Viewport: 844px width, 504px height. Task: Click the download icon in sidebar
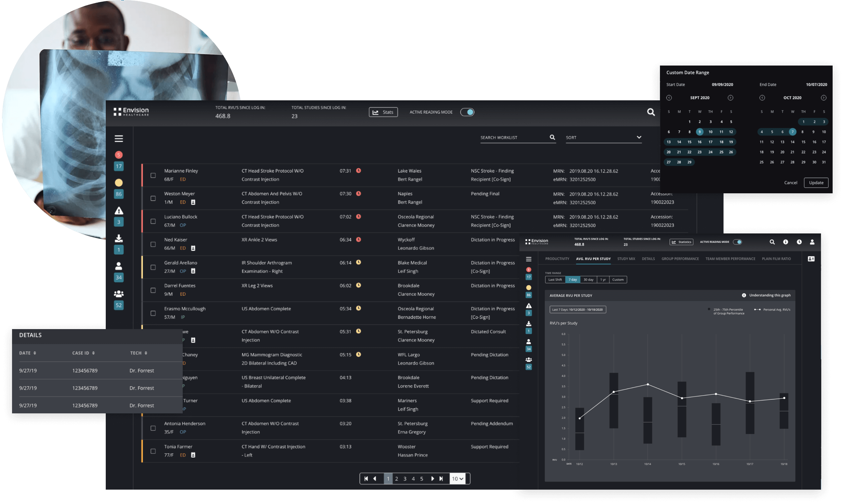pyautogui.click(x=119, y=242)
